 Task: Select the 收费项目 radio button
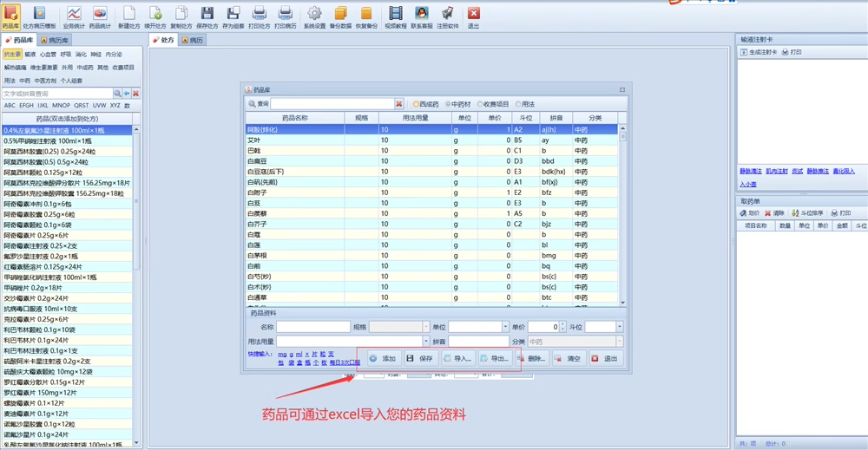pyautogui.click(x=493, y=104)
